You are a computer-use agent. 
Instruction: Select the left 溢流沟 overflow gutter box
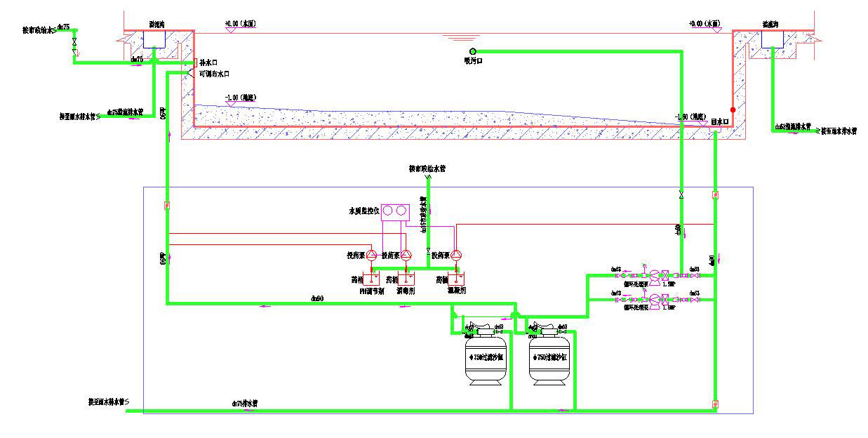[x=154, y=38]
